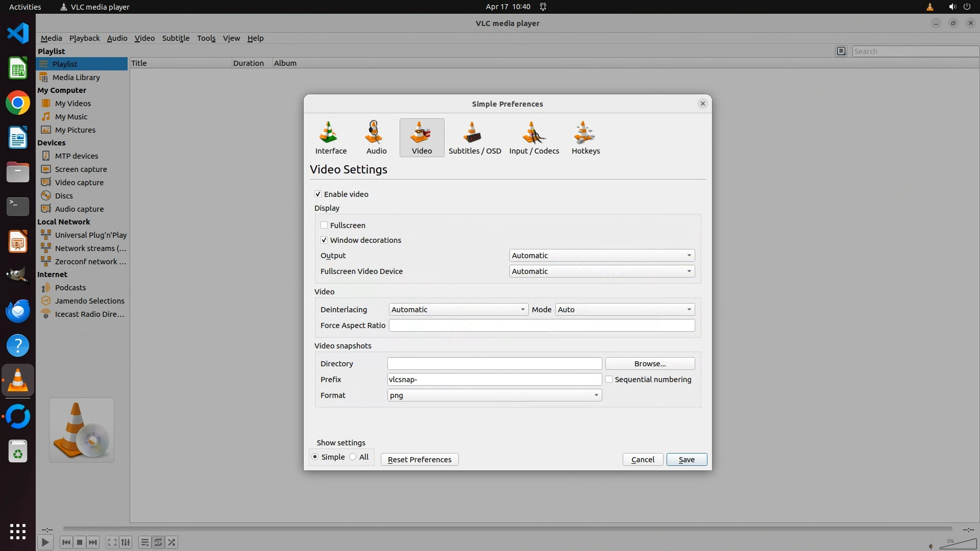Viewport: 980px width, 551px height.
Task: Open the Deinterlacing combo box
Action: click(x=458, y=309)
